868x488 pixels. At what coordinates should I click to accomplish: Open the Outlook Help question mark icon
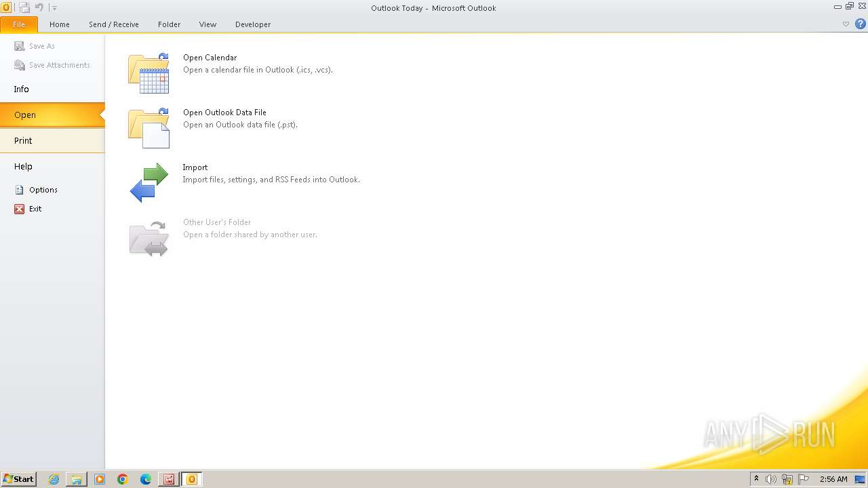click(861, 24)
